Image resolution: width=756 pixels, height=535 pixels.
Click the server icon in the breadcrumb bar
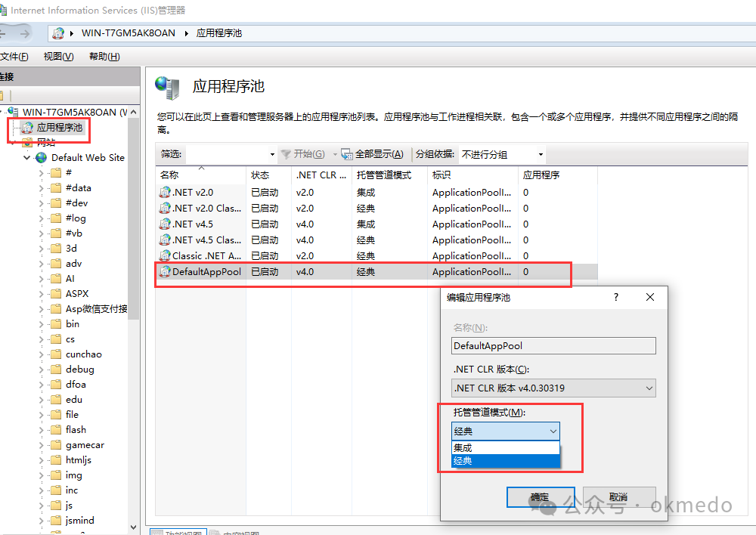pyautogui.click(x=59, y=32)
